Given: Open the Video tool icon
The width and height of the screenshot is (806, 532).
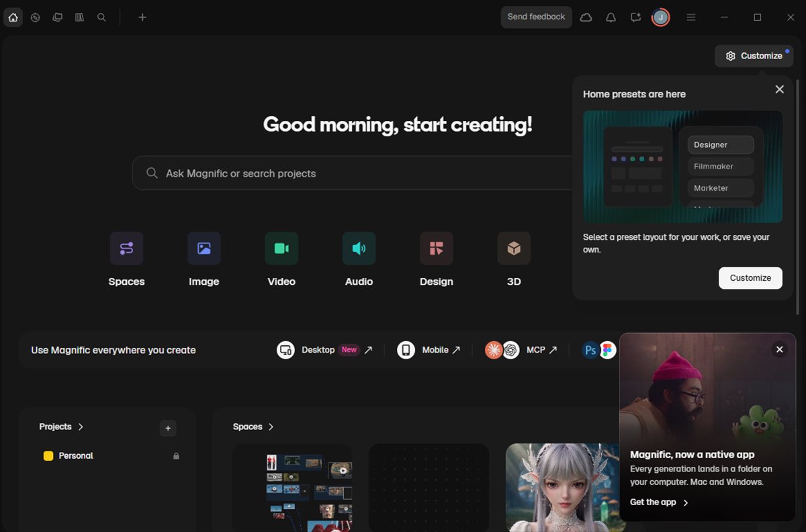Looking at the screenshot, I should (x=281, y=249).
